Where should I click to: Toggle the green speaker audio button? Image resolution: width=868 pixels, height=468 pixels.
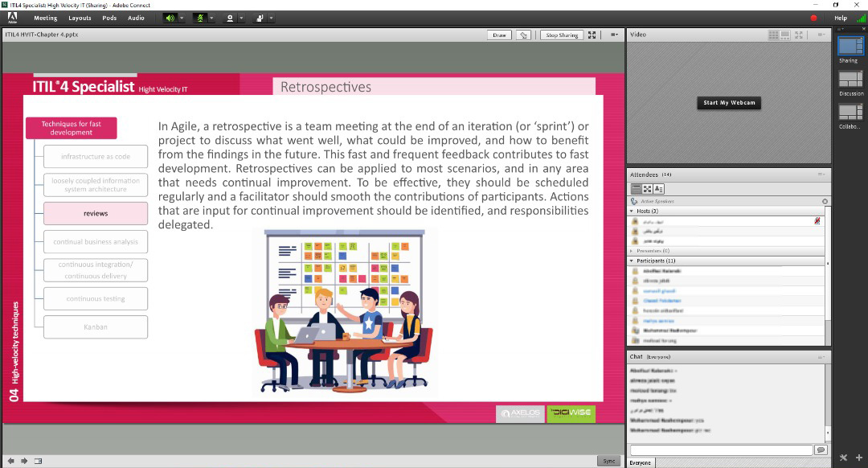(170, 18)
